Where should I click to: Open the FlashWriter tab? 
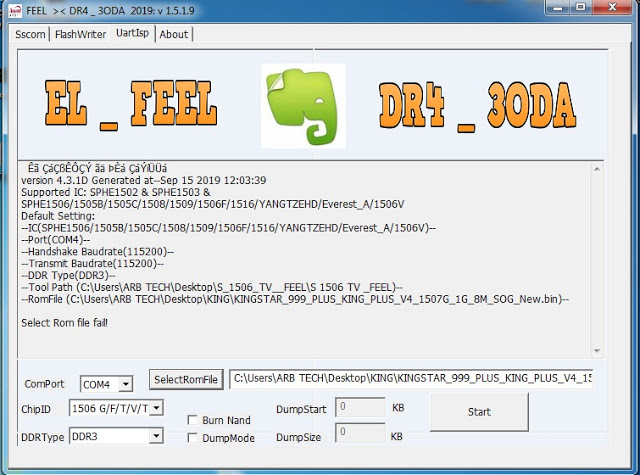pos(80,34)
